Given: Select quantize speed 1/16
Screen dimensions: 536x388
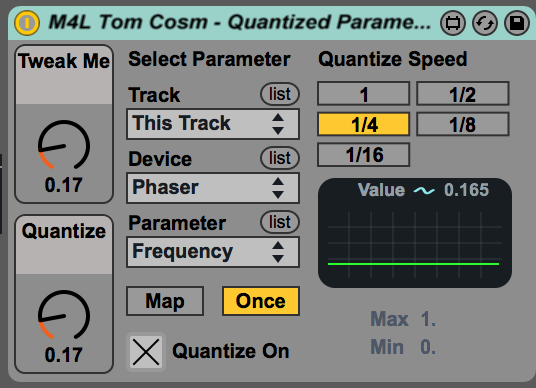Looking at the screenshot, I should pos(364,155).
